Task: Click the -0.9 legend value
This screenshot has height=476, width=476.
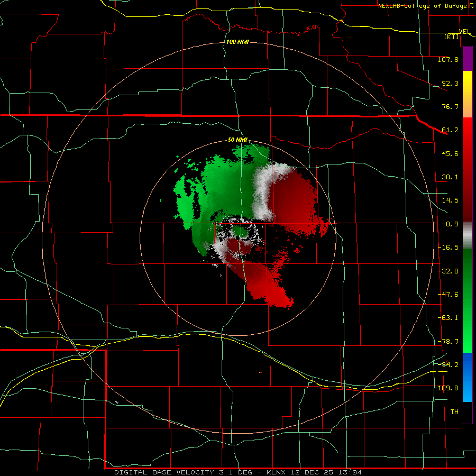Action: (x=450, y=224)
